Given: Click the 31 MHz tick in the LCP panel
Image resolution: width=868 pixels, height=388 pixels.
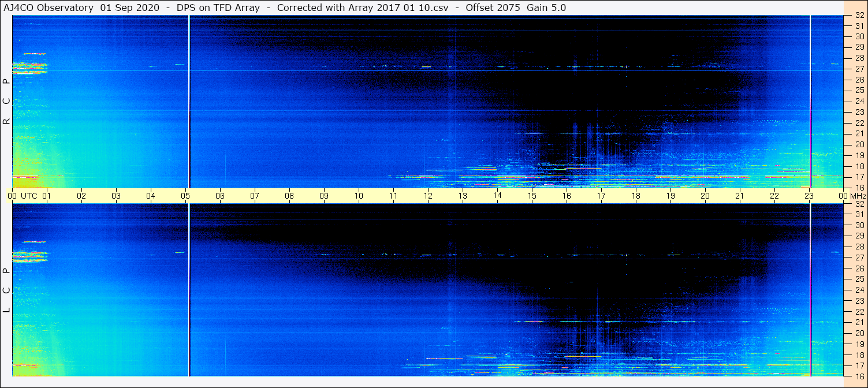Looking at the screenshot, I should (x=859, y=214).
